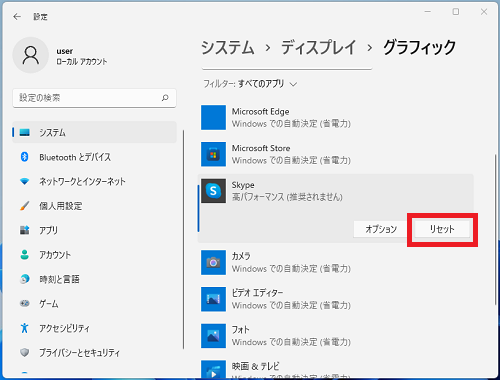Open 時刻と言語 settings
Image resolution: width=500 pixels, height=380 pixels.
point(94,279)
